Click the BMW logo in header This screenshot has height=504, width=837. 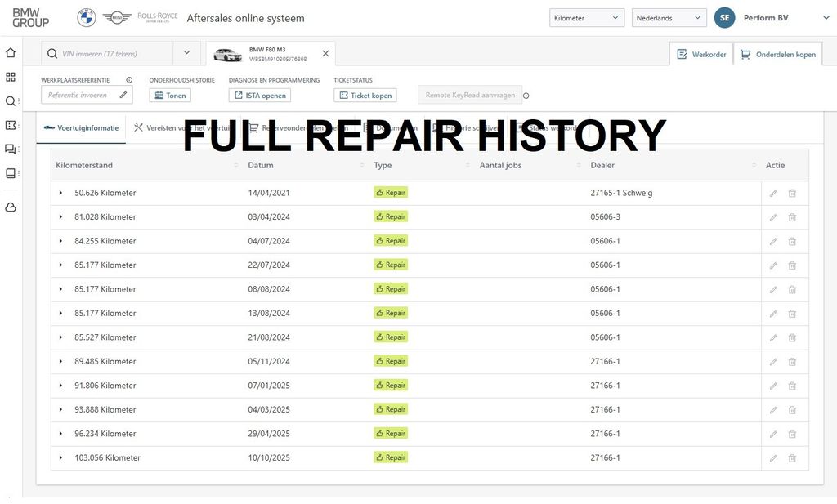pos(86,18)
